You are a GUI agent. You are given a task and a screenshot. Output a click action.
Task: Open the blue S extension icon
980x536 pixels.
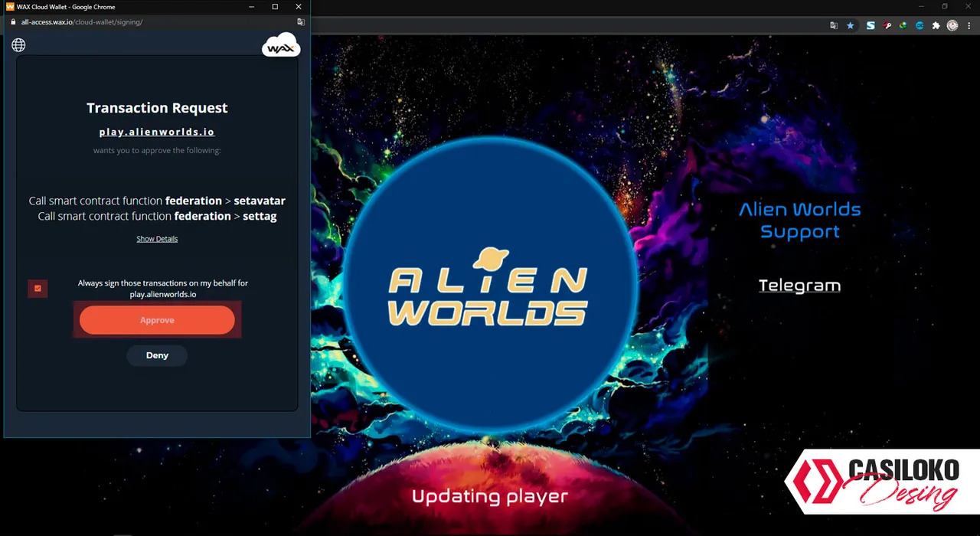[871, 25]
